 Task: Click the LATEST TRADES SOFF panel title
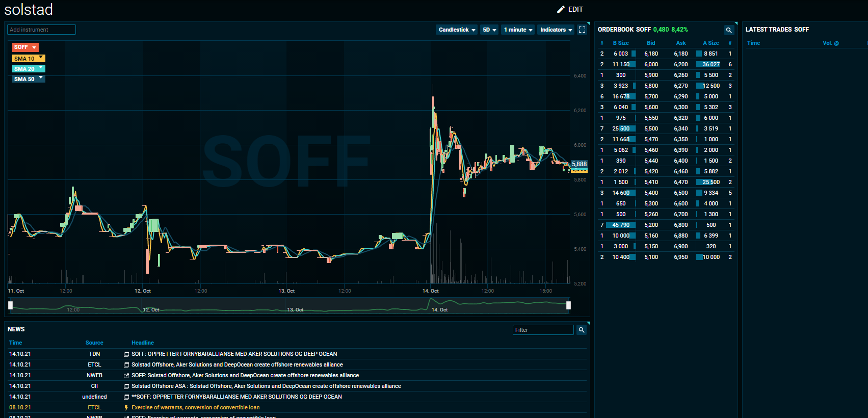(x=777, y=30)
